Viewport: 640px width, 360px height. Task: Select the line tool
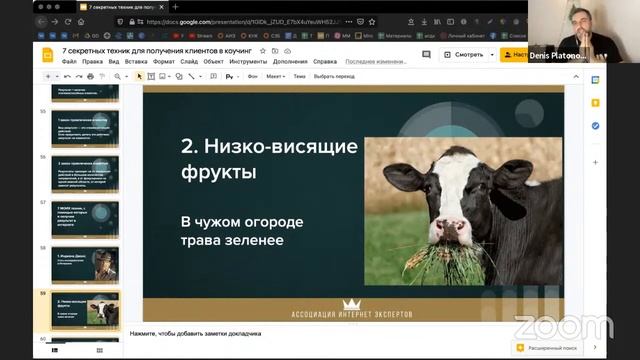(191, 76)
